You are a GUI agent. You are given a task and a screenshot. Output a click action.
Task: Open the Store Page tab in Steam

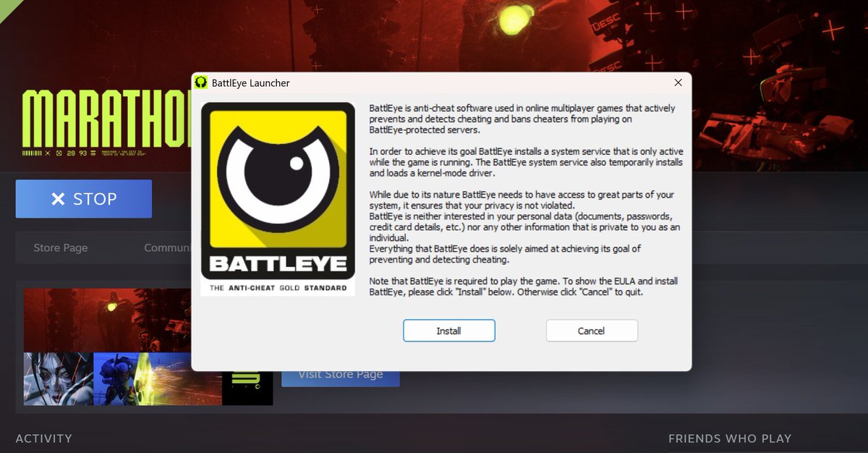61,247
